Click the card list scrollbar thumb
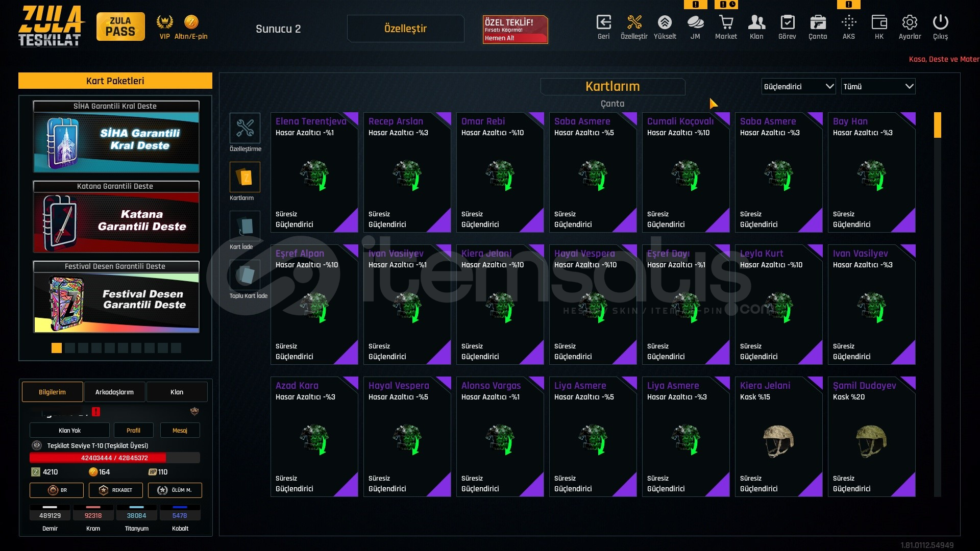This screenshot has width=980, height=551. [x=938, y=125]
